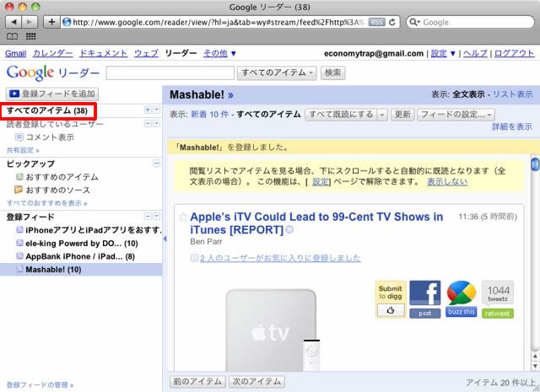Dismiss notice with 表示しない link
The image size is (540, 392).
click(447, 182)
